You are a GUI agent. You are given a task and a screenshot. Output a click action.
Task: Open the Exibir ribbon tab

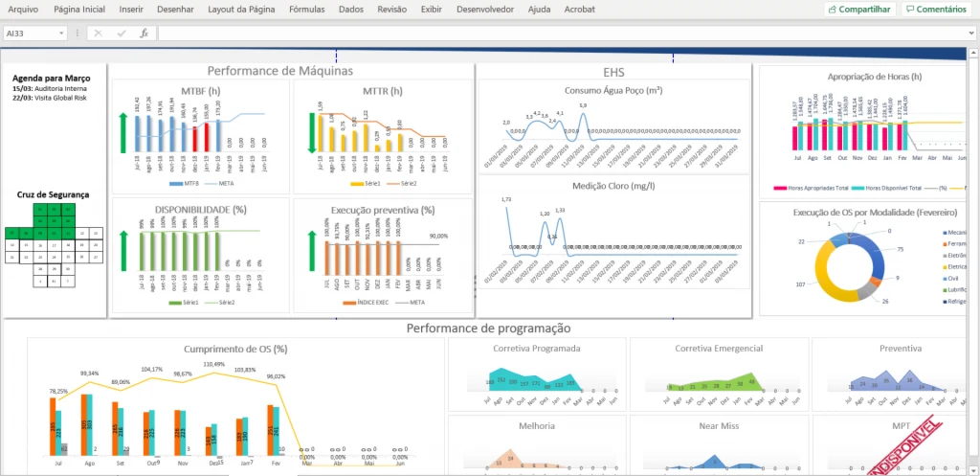[x=432, y=10]
